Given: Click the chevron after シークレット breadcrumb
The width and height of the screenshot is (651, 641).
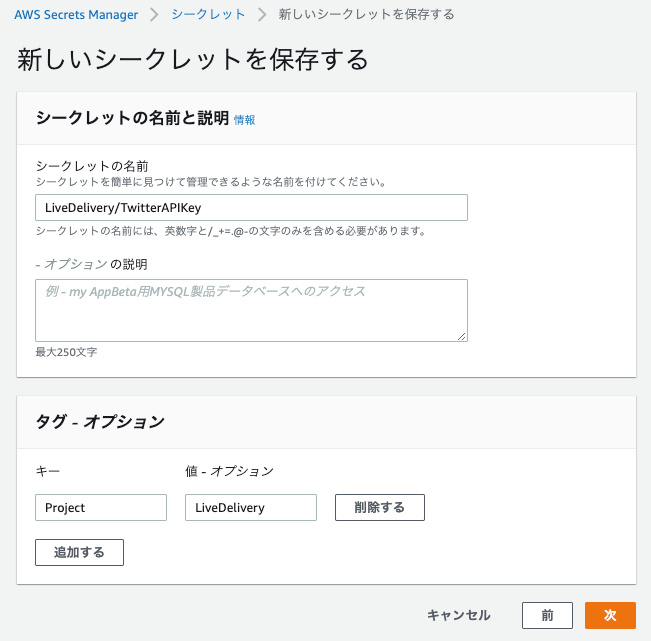Looking at the screenshot, I should [262, 15].
